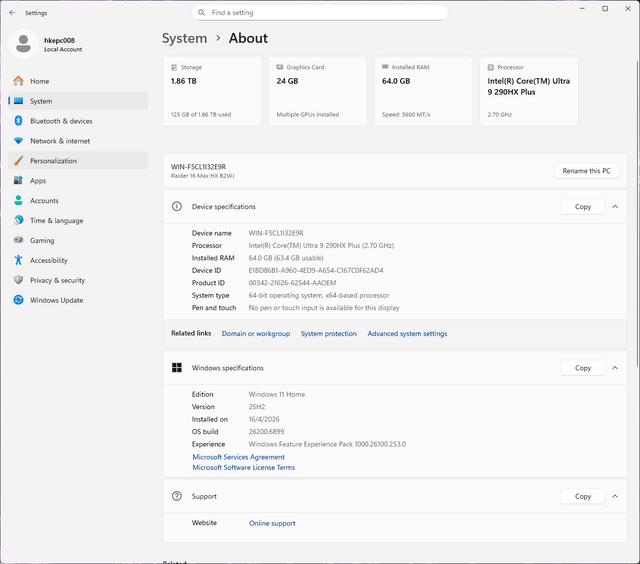Click the Raider 16 Max HX B2WJ text
The image size is (640, 564).
click(x=202, y=176)
